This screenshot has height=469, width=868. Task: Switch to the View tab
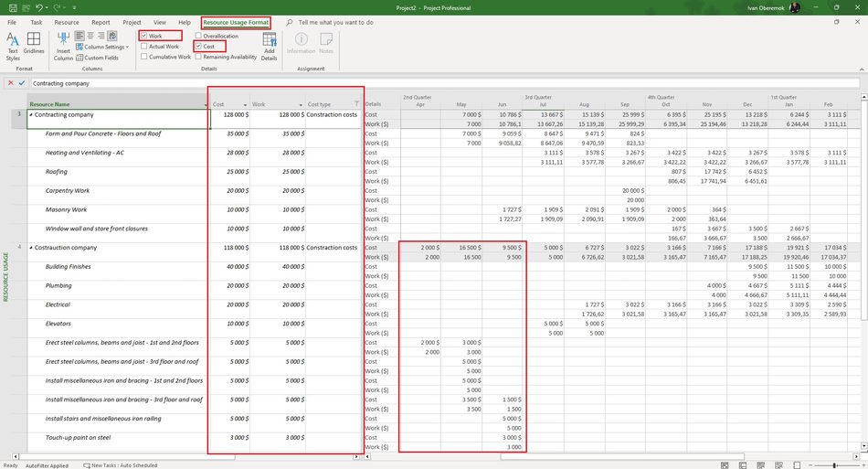pyautogui.click(x=159, y=22)
